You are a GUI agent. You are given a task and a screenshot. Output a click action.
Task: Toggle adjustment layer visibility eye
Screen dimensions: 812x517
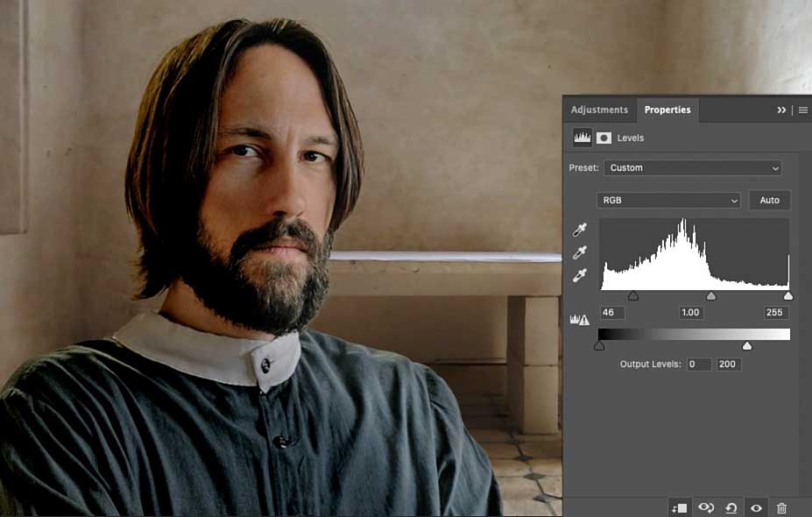(x=756, y=507)
